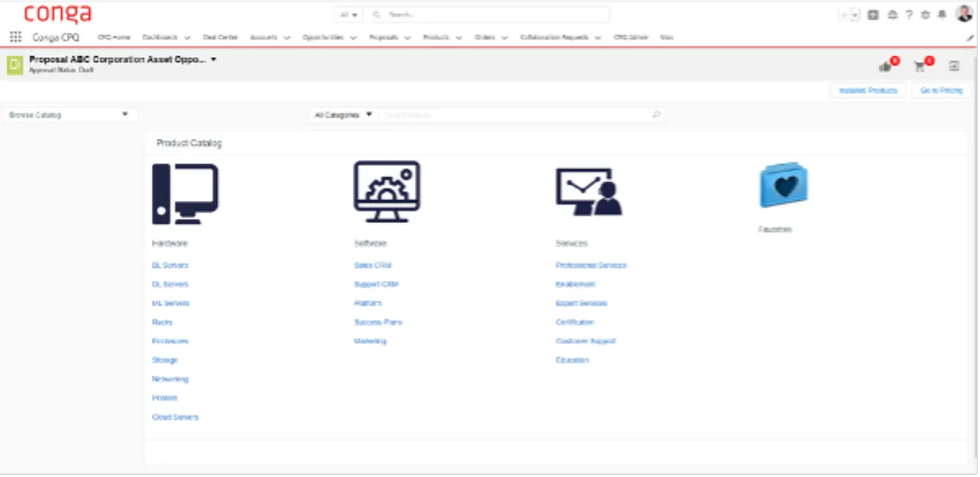Click the magnifier icon in product search
Viewport: 980px width, 477px height.
click(x=656, y=115)
